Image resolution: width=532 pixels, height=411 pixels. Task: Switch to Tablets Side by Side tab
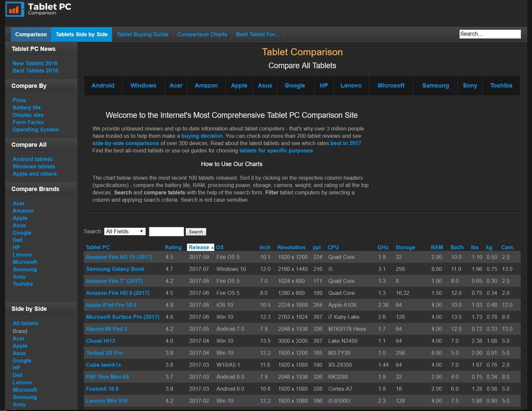click(x=82, y=34)
